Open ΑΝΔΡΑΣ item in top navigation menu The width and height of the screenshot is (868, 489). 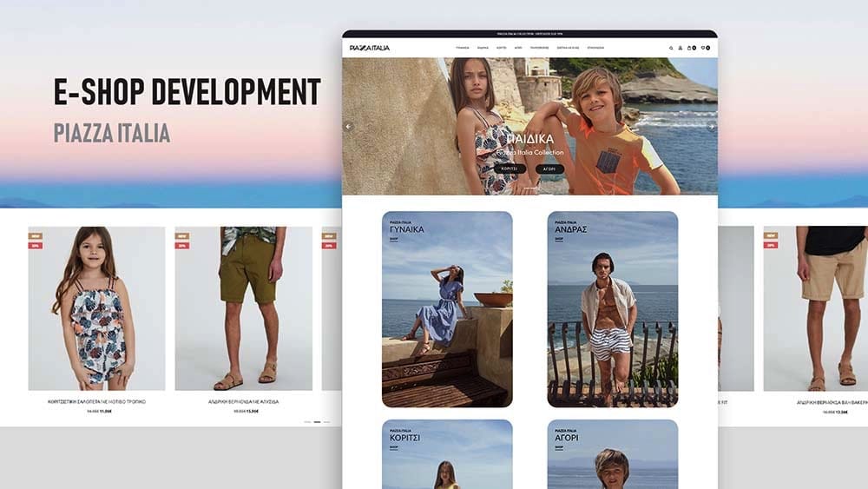click(x=483, y=48)
